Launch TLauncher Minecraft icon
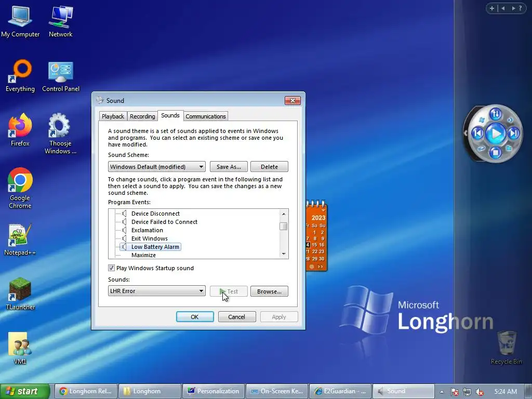This screenshot has height=399, width=532. point(20,294)
